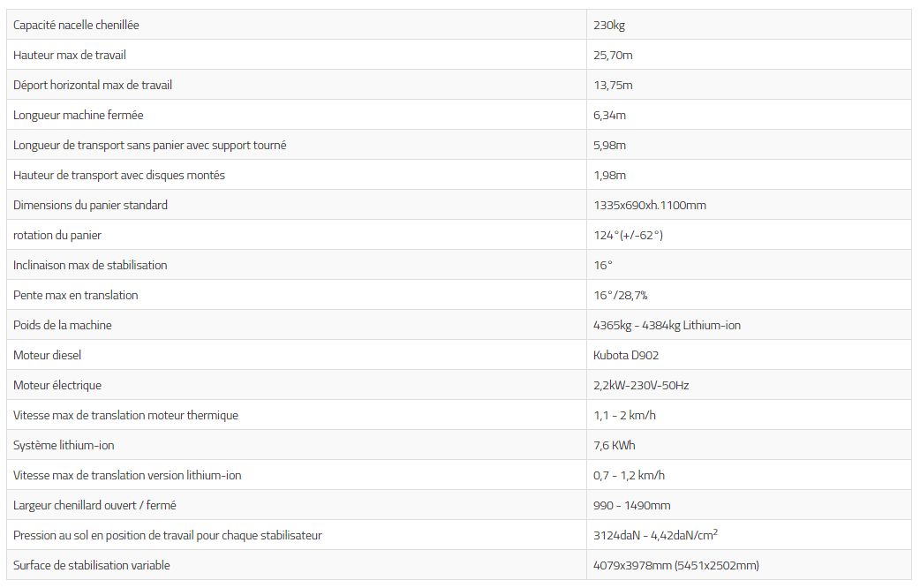Click 'Hauteur de transport avec disques montés'
Image resolution: width=920 pixels, height=588 pixels.
click(x=119, y=175)
